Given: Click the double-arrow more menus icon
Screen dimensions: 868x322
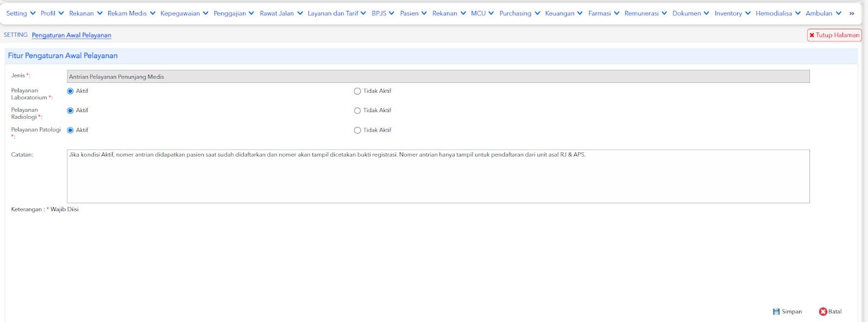Looking at the screenshot, I should (x=852, y=14).
